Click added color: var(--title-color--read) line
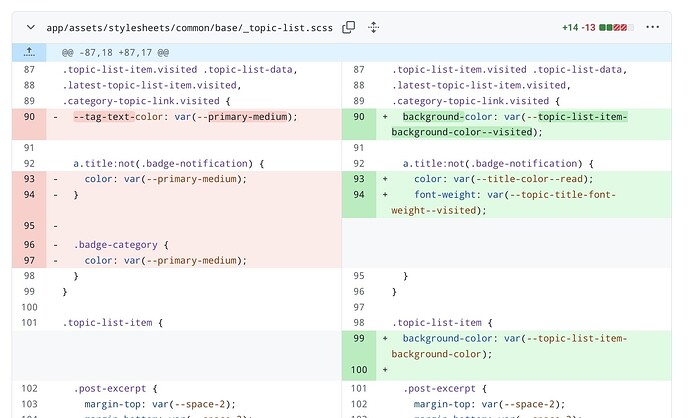690x418 pixels. (503, 179)
